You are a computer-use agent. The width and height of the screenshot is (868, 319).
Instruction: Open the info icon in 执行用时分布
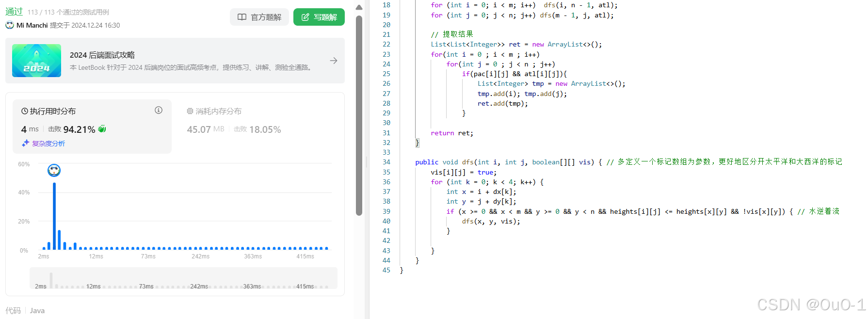click(159, 110)
